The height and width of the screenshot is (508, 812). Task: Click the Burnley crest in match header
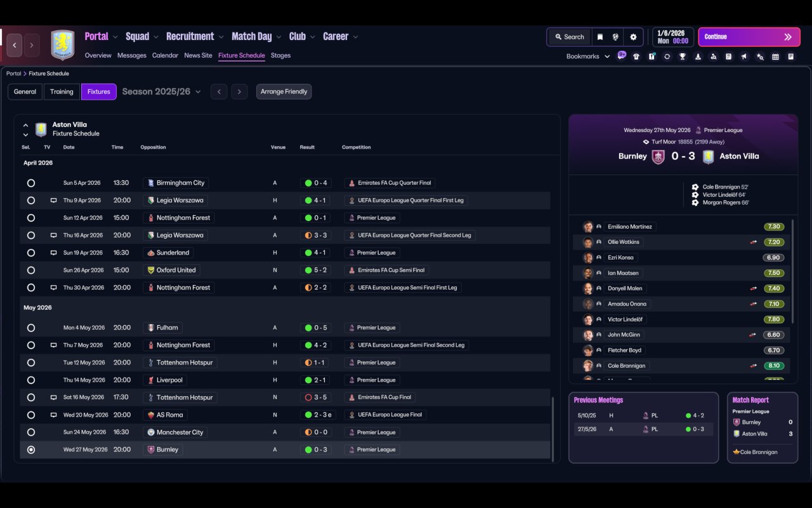[658, 156]
